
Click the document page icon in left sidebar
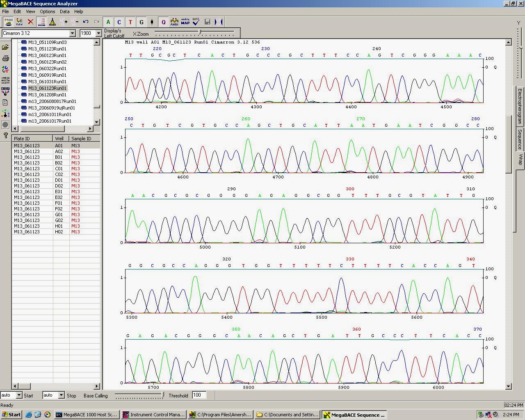click(5, 102)
